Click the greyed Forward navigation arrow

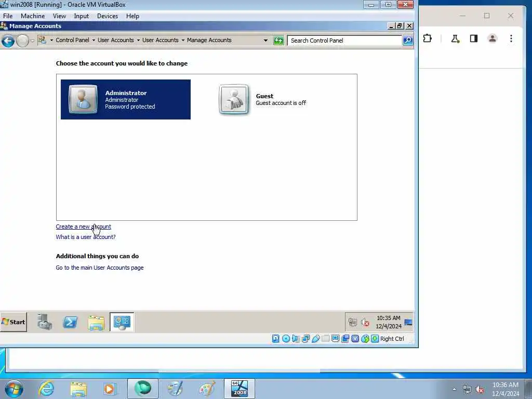(22, 41)
